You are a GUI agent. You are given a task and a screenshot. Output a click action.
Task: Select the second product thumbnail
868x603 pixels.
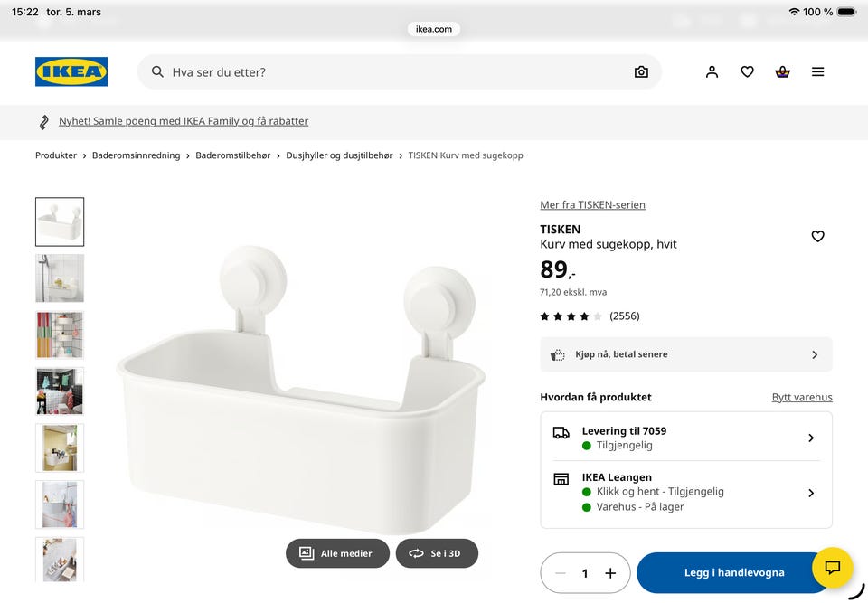pyautogui.click(x=60, y=278)
